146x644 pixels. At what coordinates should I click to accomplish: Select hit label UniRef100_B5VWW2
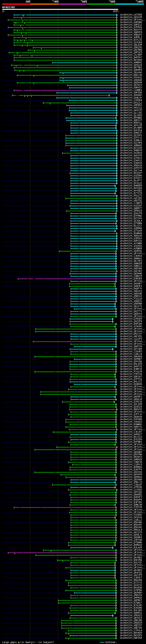(x=131, y=118)
